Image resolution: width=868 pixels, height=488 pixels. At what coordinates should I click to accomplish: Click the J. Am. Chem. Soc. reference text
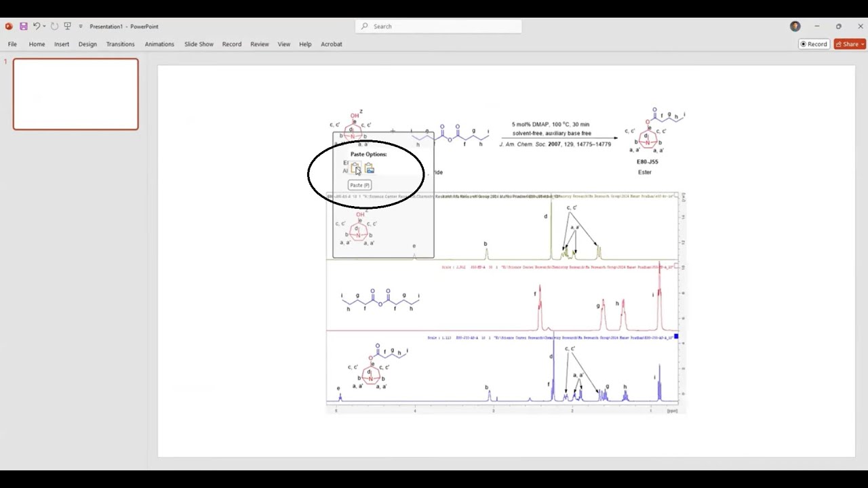[555, 144]
